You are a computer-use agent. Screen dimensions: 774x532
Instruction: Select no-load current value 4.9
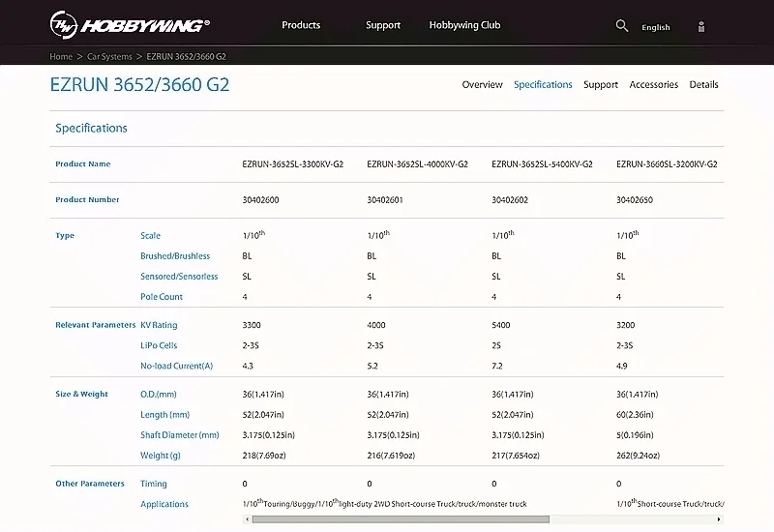(621, 367)
